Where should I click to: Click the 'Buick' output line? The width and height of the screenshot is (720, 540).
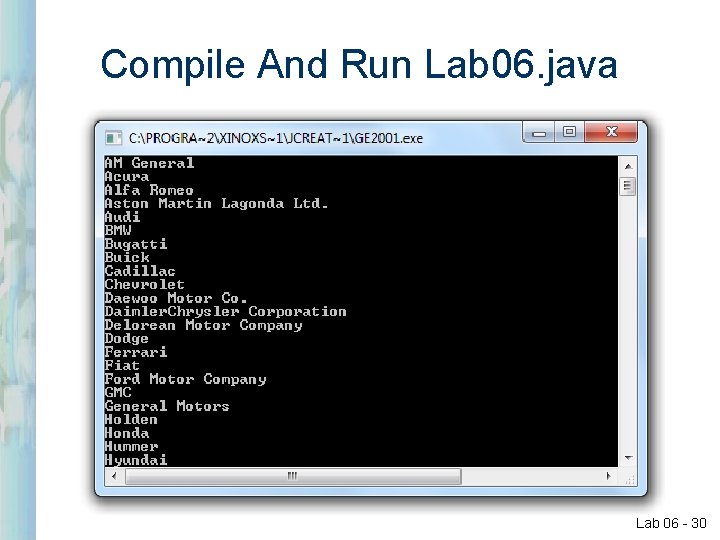pos(127,258)
